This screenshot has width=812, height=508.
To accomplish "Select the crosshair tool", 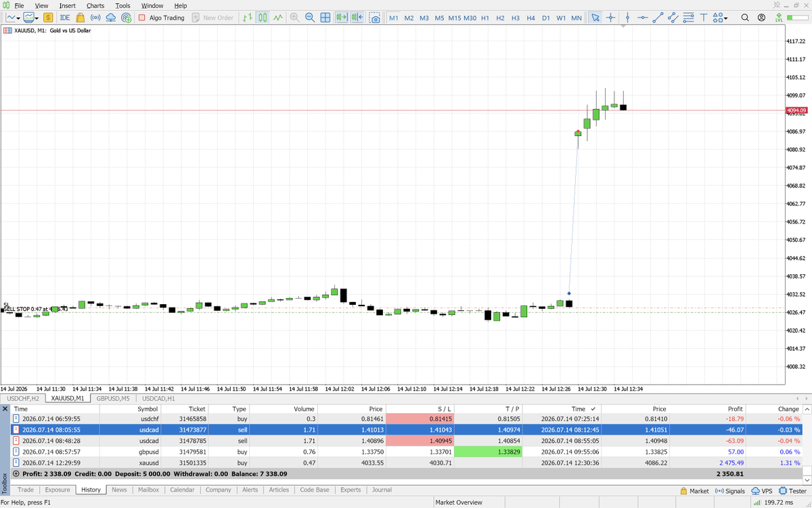I will [x=610, y=18].
